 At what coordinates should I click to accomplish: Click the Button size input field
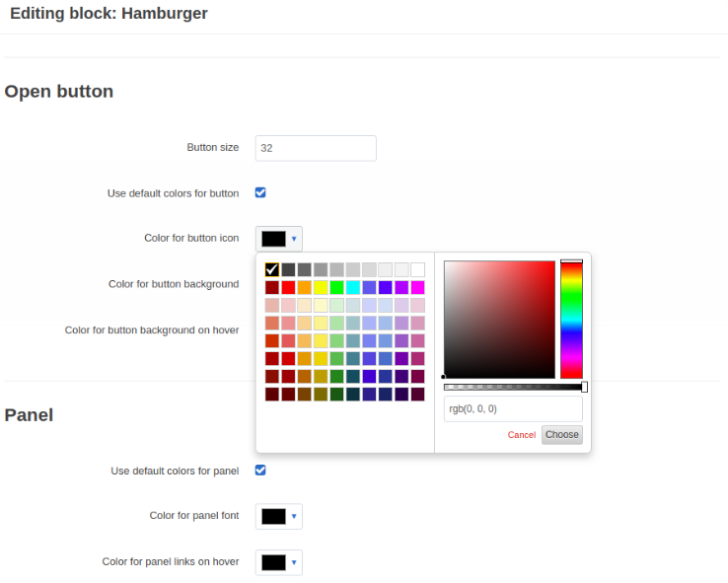tap(316, 149)
